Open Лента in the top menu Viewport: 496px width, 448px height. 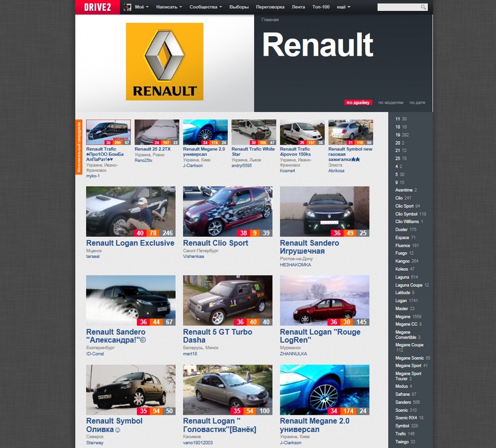(x=298, y=7)
